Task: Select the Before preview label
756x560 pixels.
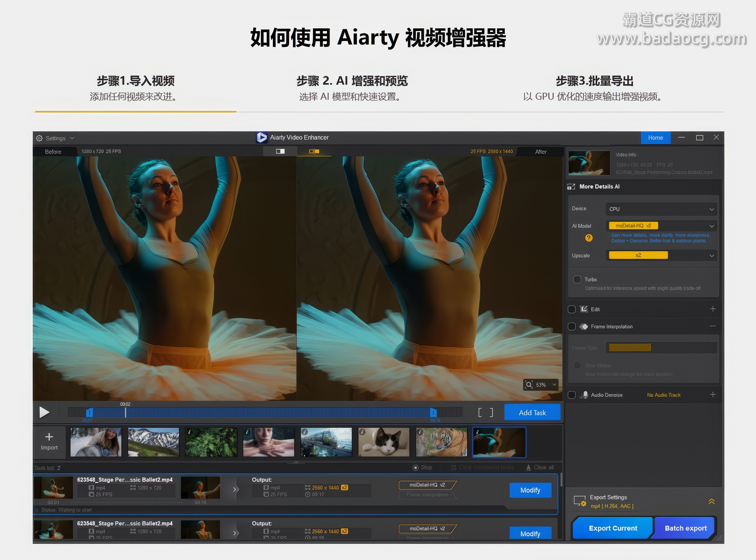Action: 53,152
